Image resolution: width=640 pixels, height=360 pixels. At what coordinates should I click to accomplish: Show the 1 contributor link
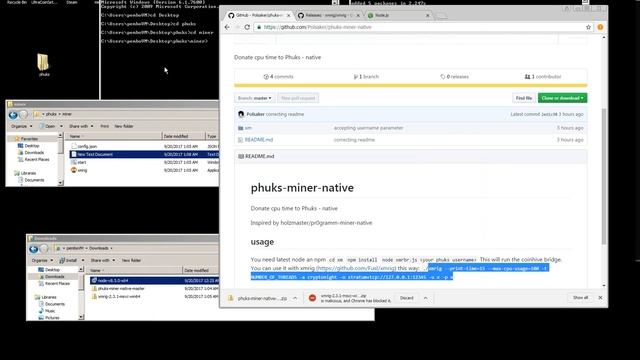[543, 77]
